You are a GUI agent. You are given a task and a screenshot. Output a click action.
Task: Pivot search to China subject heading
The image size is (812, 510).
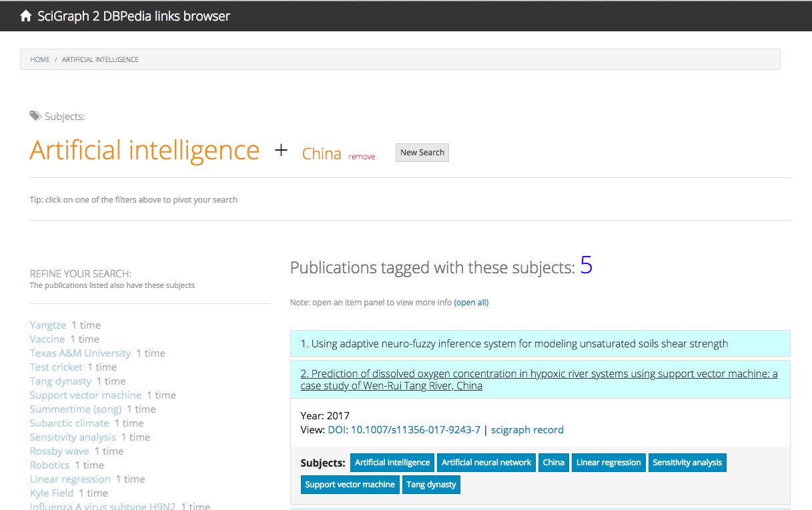click(x=322, y=154)
